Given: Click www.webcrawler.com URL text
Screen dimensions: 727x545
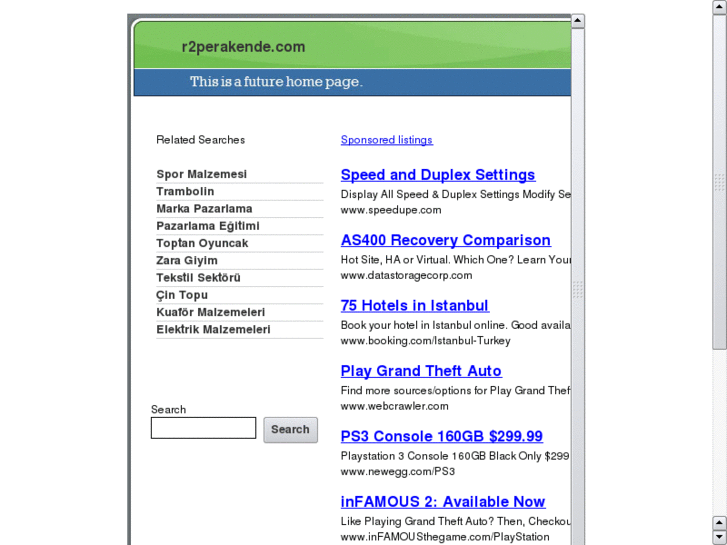Looking at the screenshot, I should pos(395,406).
